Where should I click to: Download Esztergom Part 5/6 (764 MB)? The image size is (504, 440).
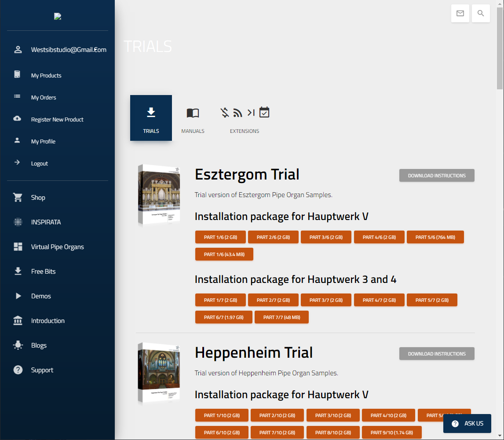(435, 237)
